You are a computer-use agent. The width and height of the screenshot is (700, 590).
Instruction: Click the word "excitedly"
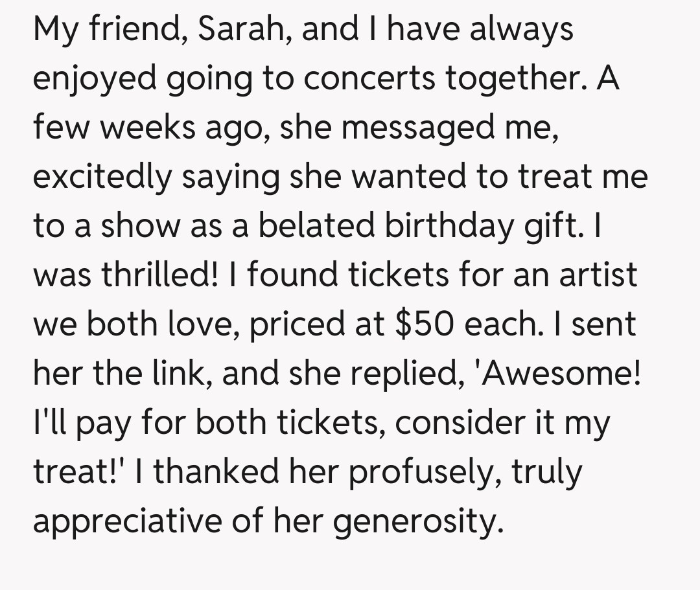click(x=102, y=178)
